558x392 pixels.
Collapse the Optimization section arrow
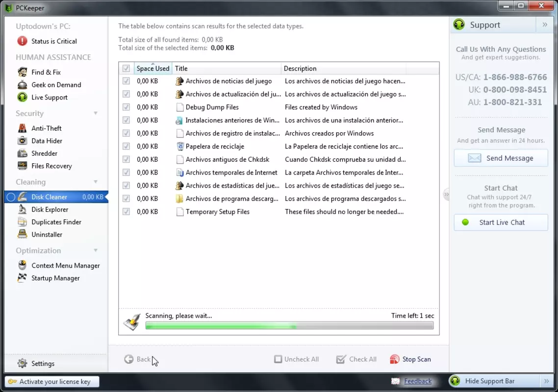click(x=96, y=250)
